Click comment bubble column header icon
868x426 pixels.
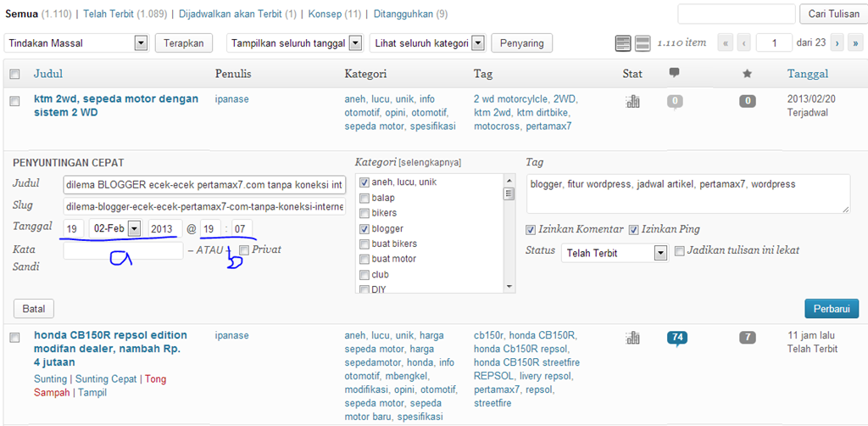[x=675, y=74]
